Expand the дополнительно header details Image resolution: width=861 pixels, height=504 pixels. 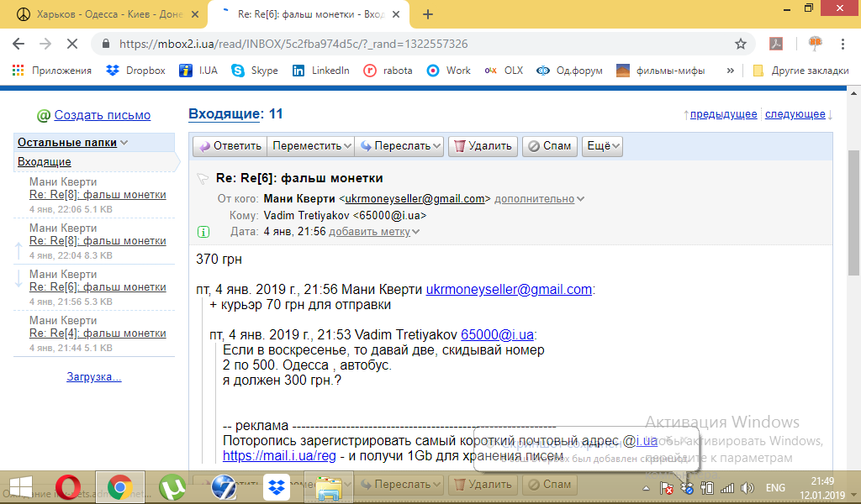539,199
